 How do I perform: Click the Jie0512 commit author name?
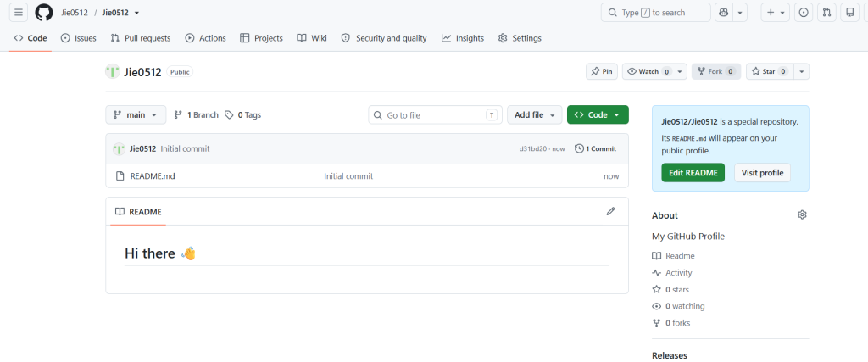click(142, 148)
